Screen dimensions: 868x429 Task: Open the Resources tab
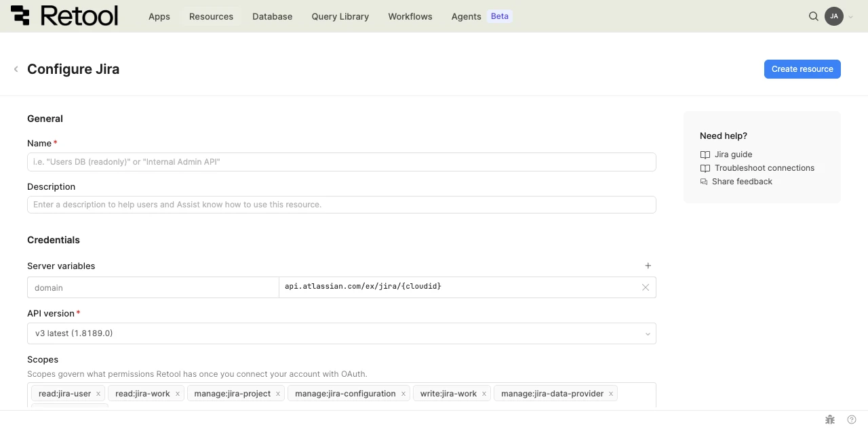[x=211, y=16]
